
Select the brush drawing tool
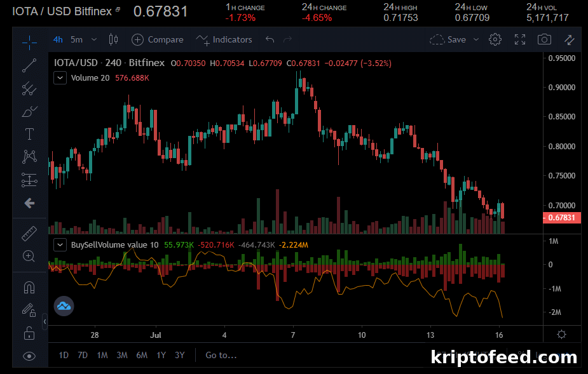(29, 112)
